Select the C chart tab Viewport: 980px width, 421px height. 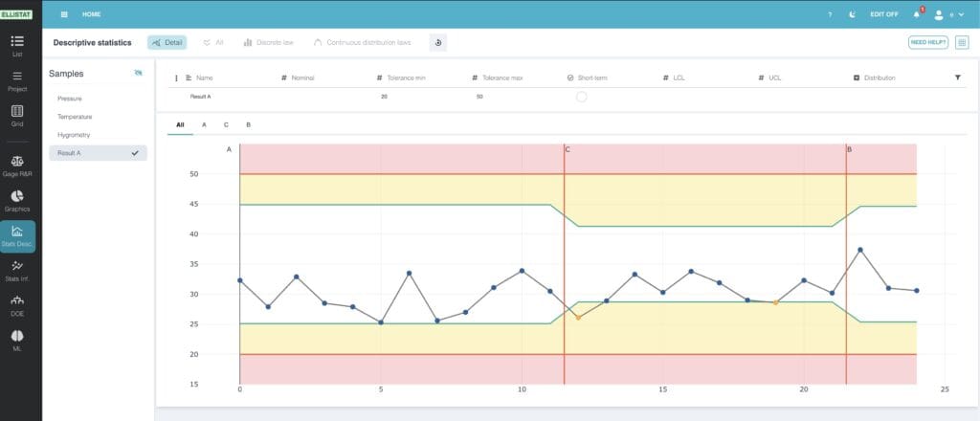(226, 125)
